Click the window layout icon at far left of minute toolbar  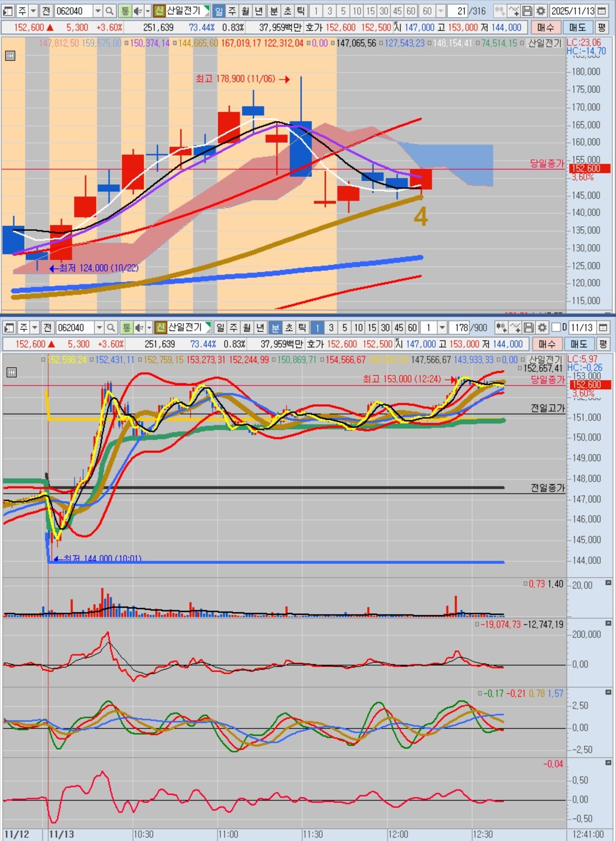click(9, 327)
